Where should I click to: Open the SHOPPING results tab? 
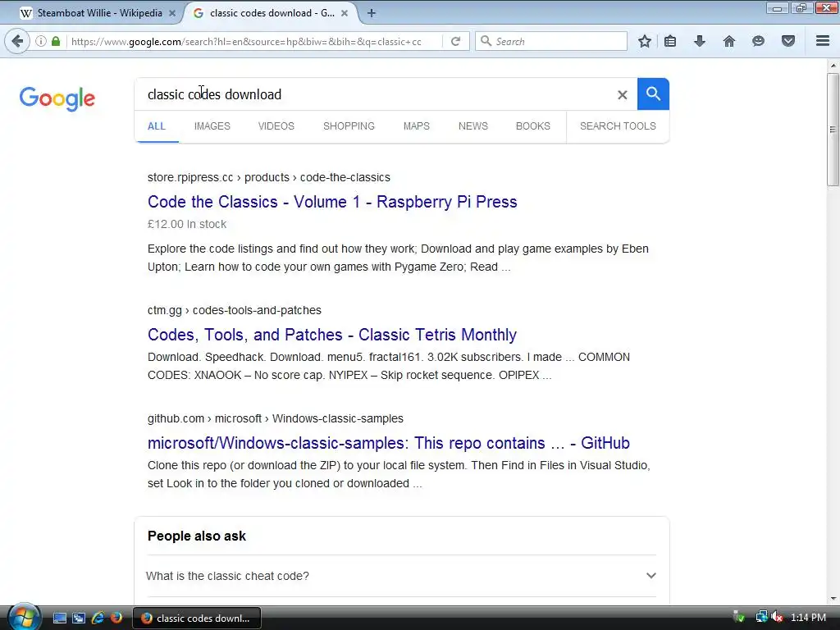(x=349, y=126)
